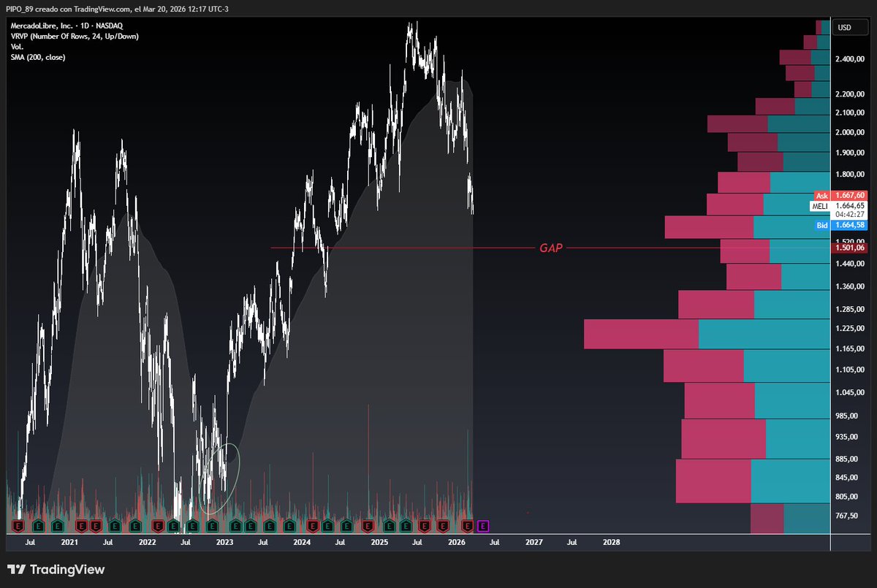Viewport: 877px width, 588px height.
Task: Click the red GAP text label
Action: click(550, 248)
